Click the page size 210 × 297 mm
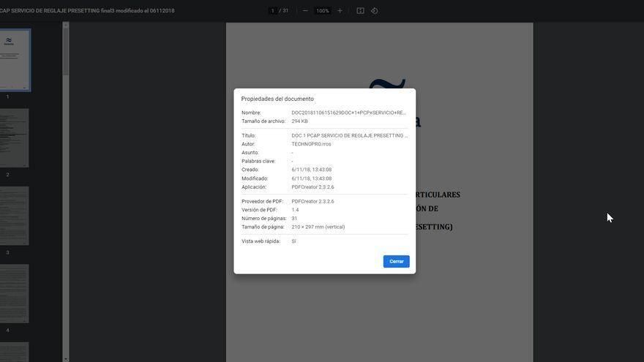This screenshot has width=644, height=362. pyautogui.click(x=318, y=227)
